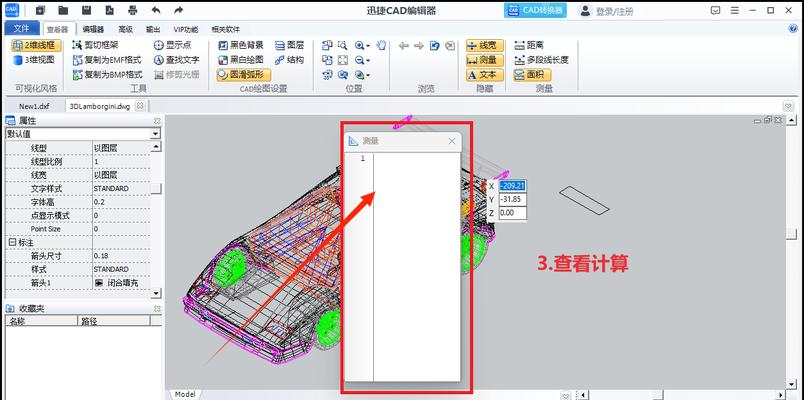Select the Model layout tab
Screen dimensions: 804x400
[x=185, y=394]
